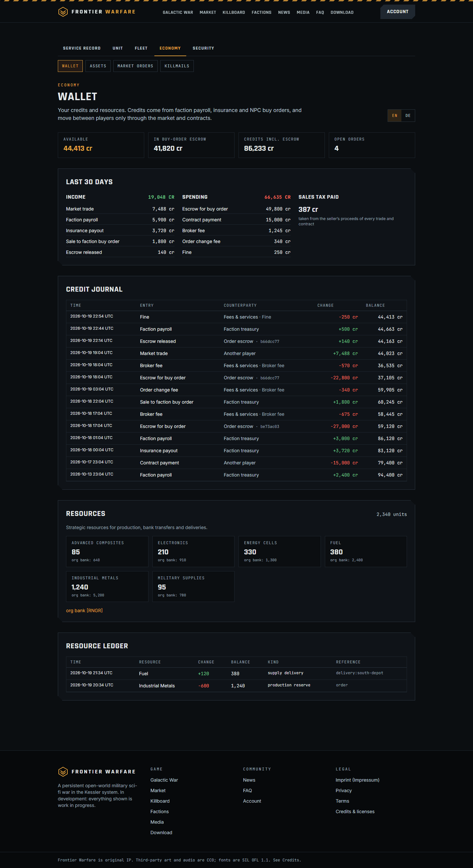The image size is (473, 868).
Task: Open the Security tab
Action: click(203, 48)
